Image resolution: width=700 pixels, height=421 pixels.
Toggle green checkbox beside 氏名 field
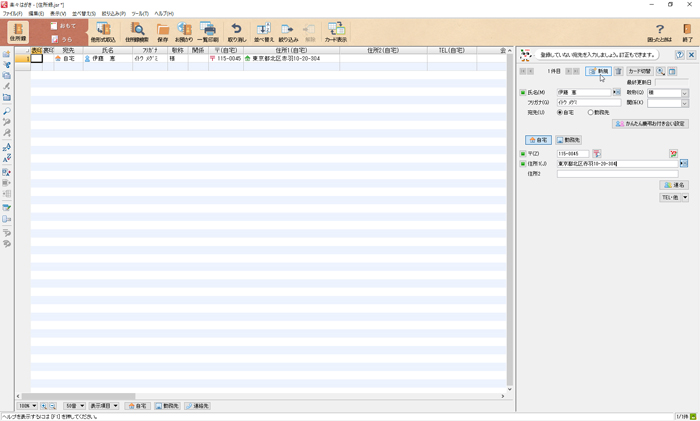(x=523, y=93)
